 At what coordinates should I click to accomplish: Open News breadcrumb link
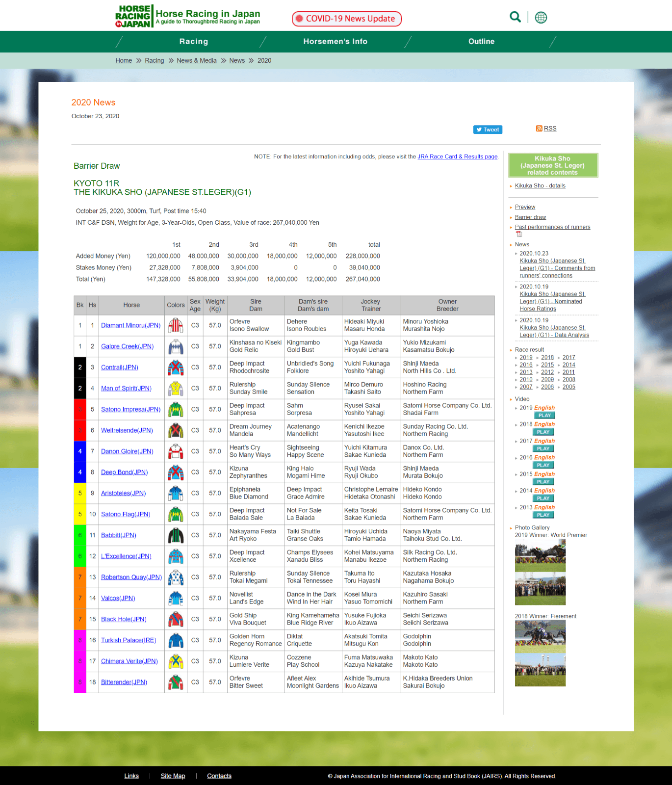click(x=237, y=60)
